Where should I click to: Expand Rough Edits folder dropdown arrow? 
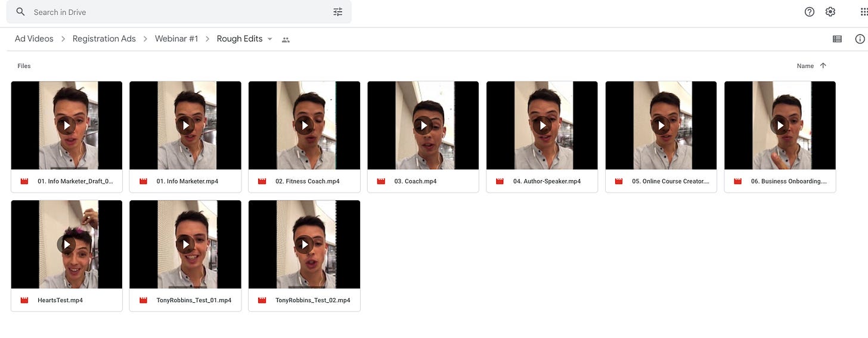point(269,39)
